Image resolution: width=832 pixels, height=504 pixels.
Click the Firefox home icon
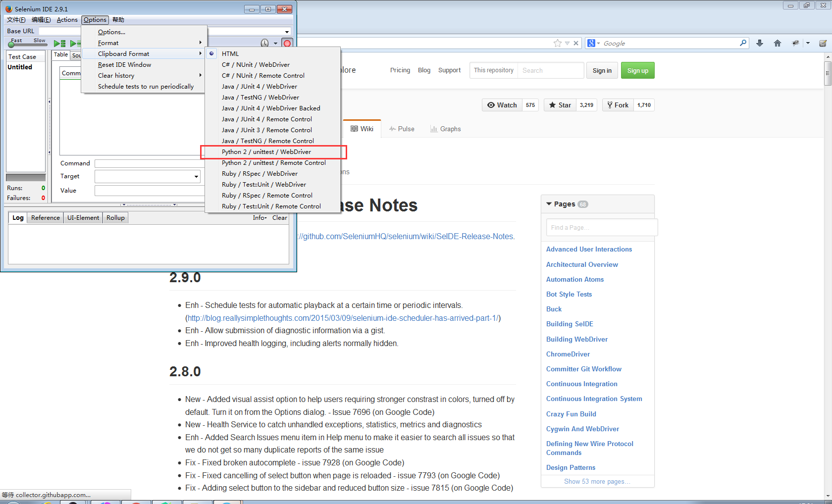(778, 43)
